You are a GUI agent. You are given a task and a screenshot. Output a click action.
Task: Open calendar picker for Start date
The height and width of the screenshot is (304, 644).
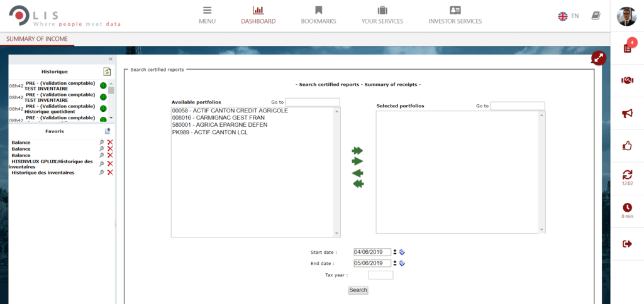point(402,252)
